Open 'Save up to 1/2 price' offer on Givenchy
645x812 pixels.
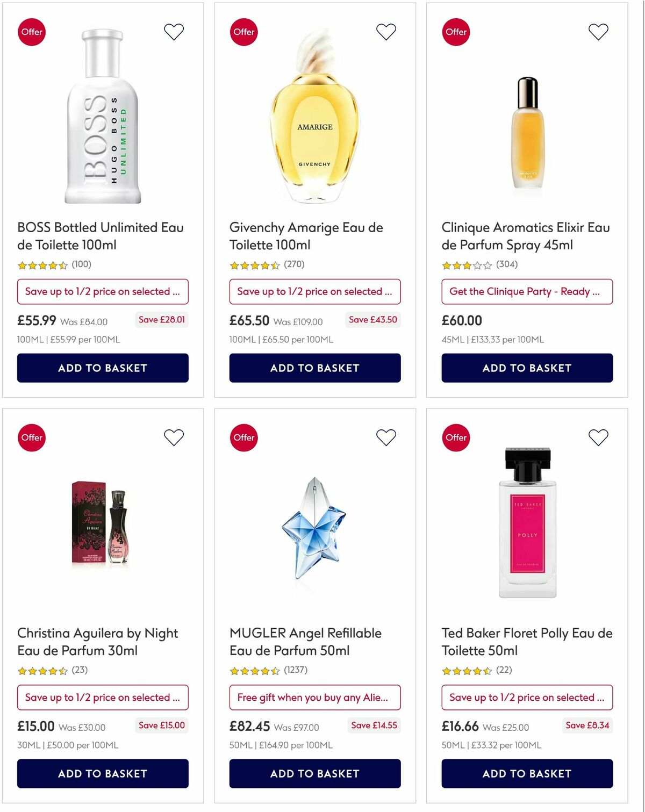pos(314,292)
